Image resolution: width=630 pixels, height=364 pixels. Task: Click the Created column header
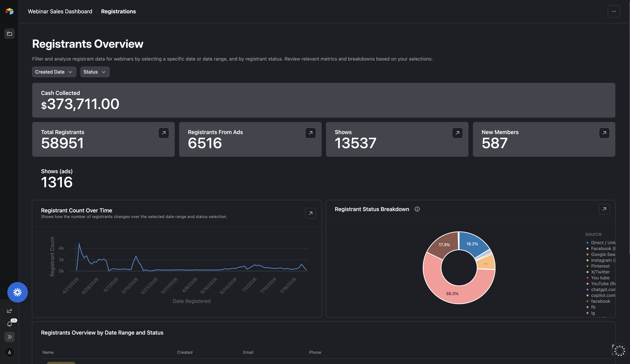coord(185,352)
